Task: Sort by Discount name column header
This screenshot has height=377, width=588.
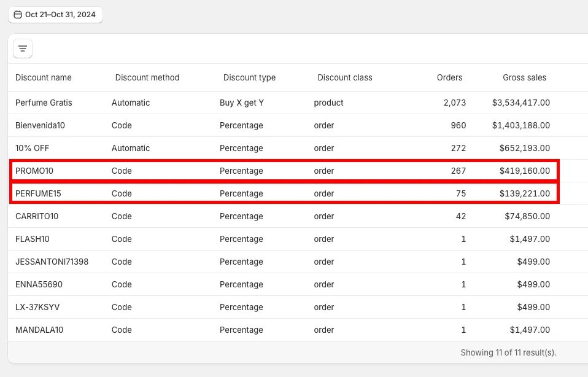Action: pyautogui.click(x=44, y=77)
